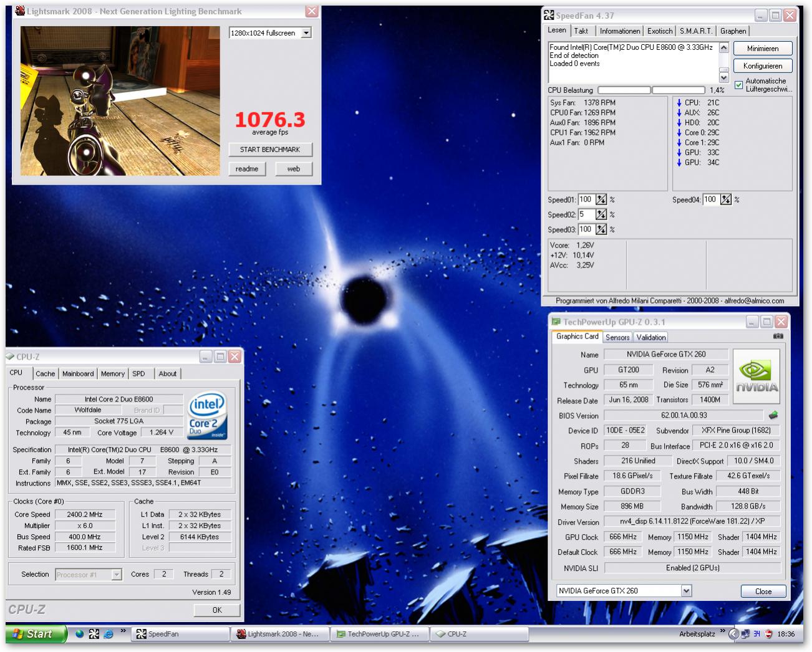This screenshot has height=652, width=812.
Task: Click the NVIDIA logo in GPU-Z
Action: 756,376
